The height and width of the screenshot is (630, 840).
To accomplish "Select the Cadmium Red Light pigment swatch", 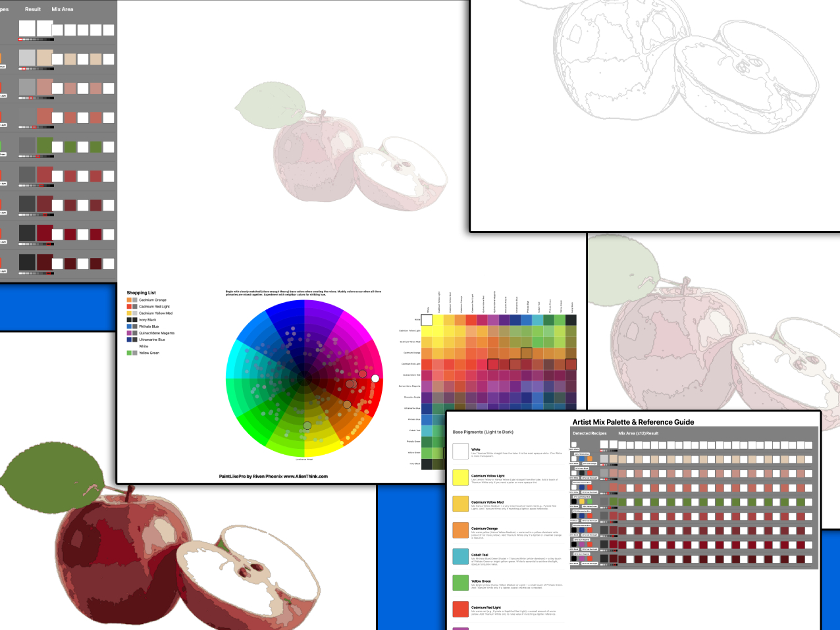I will tap(460, 609).
